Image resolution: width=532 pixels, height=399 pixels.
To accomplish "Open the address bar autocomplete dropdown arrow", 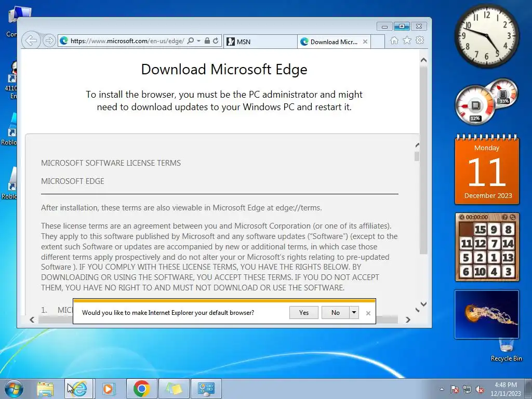I will click(199, 41).
